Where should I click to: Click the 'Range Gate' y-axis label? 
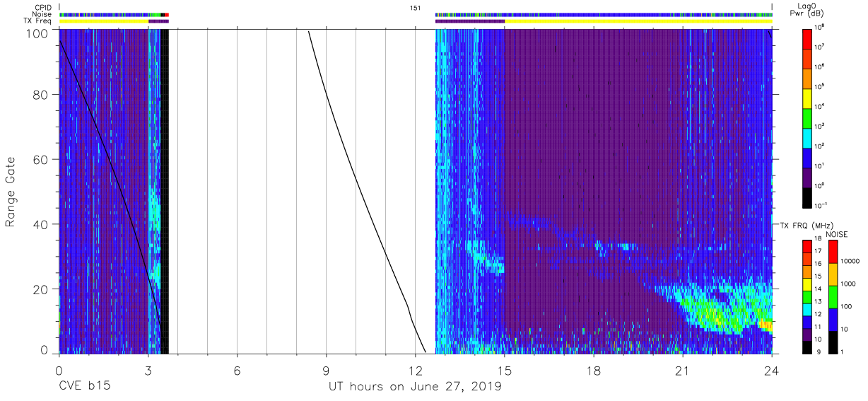(x=11, y=192)
